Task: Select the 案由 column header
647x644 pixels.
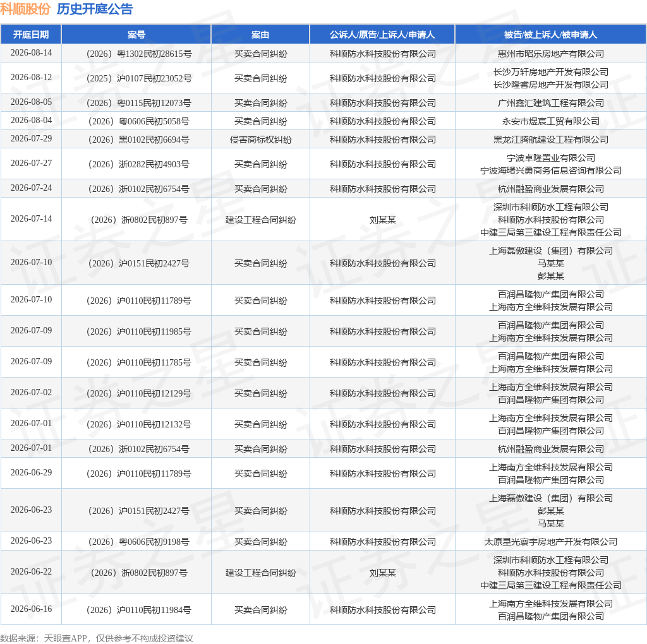Action: [x=260, y=35]
